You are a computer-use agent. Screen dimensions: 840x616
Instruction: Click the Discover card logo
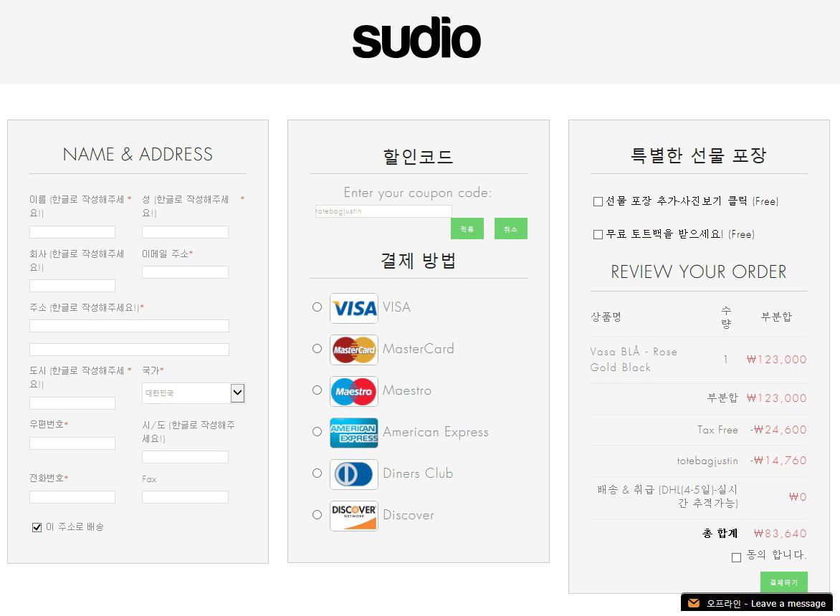(353, 516)
